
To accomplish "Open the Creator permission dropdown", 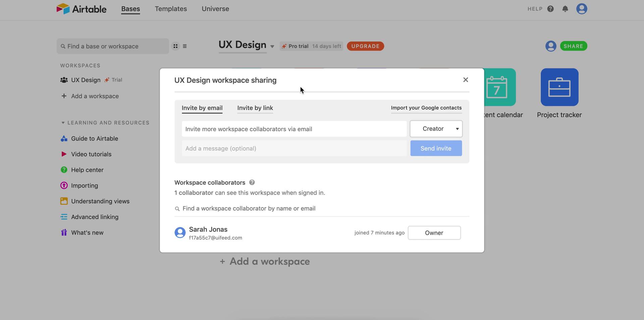I will (x=436, y=129).
